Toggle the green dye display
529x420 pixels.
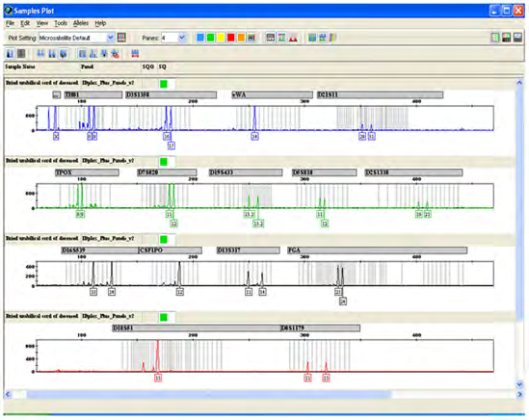click(x=210, y=38)
